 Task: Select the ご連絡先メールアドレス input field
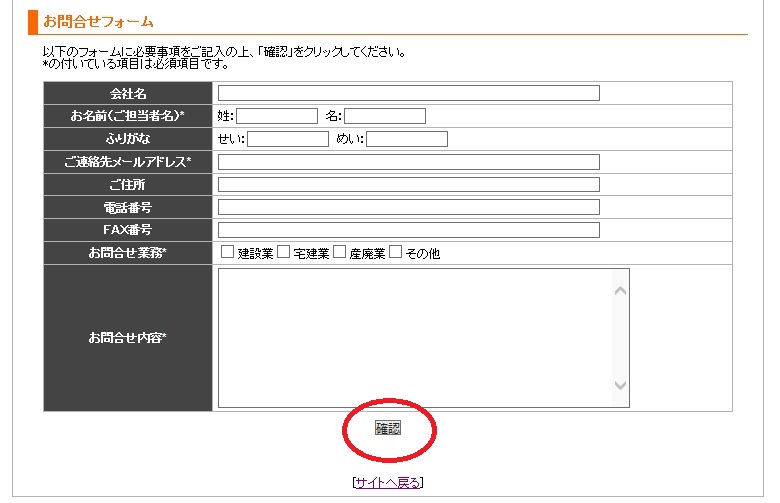pyautogui.click(x=408, y=162)
